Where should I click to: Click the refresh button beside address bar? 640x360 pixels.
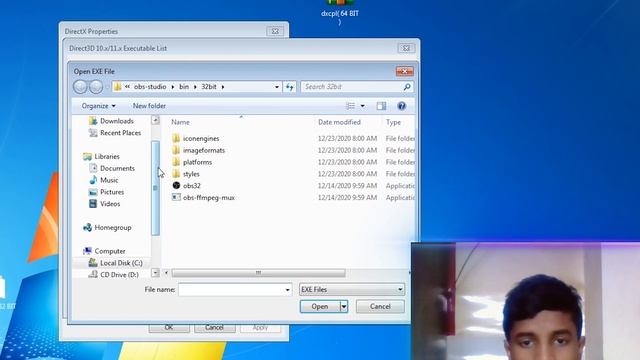290,87
